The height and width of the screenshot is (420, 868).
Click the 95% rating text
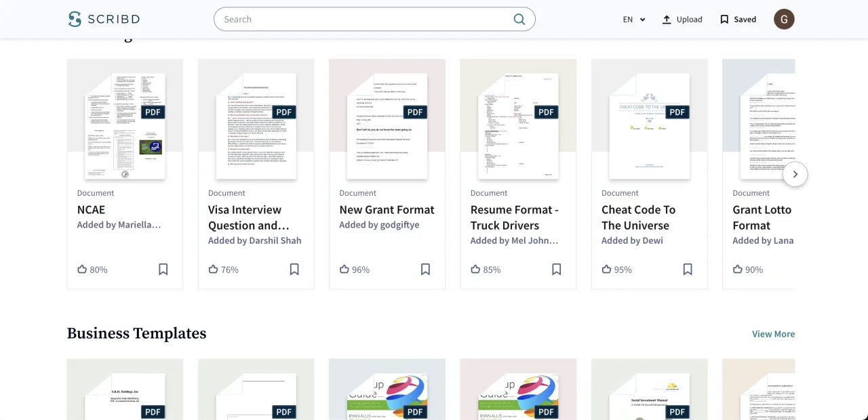[x=623, y=270]
